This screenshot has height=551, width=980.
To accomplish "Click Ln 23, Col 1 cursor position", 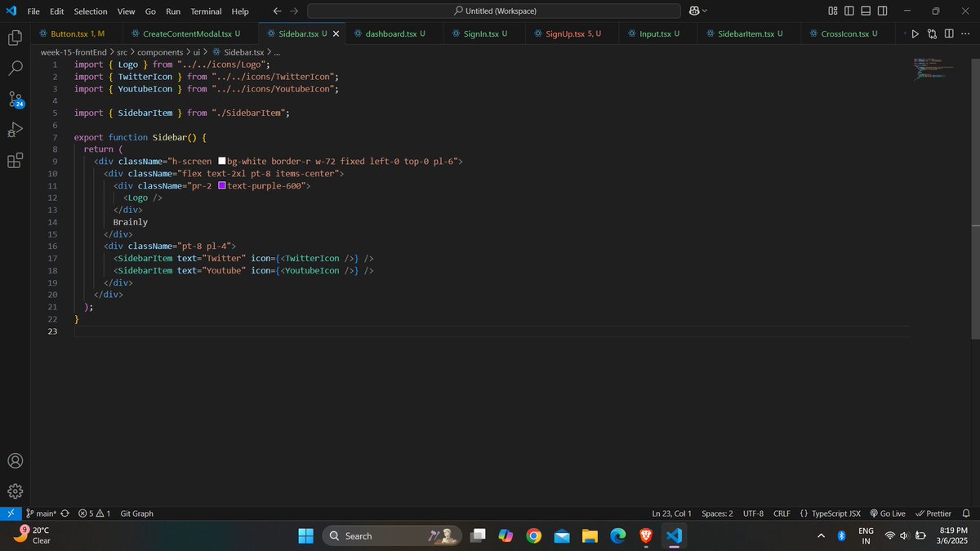I will click(x=671, y=513).
